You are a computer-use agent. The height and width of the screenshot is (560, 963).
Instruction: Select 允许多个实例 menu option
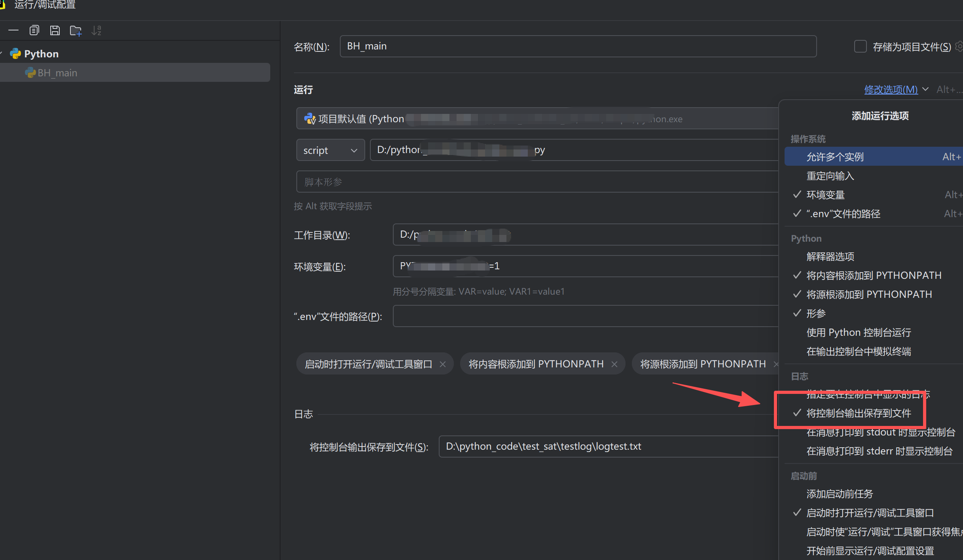[x=835, y=157]
